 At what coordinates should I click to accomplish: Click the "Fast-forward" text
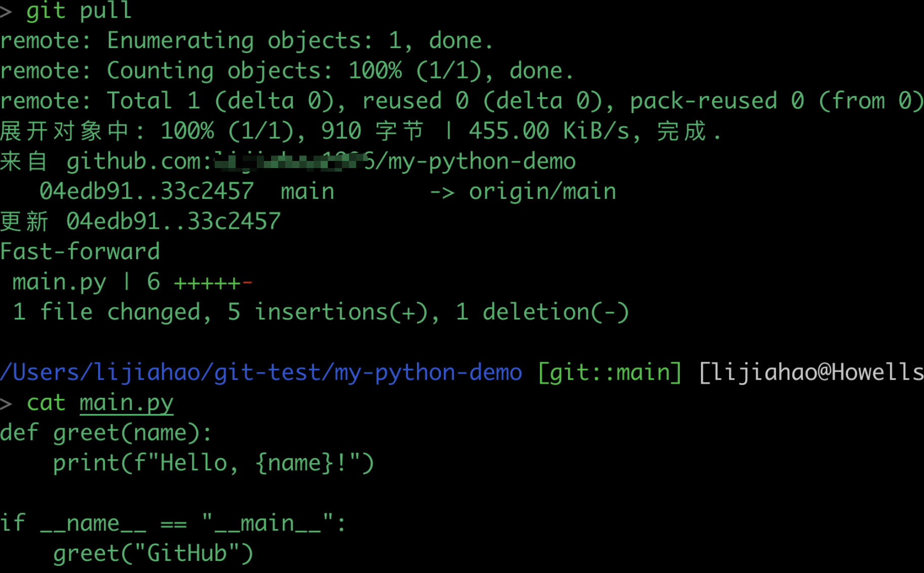click(80, 252)
